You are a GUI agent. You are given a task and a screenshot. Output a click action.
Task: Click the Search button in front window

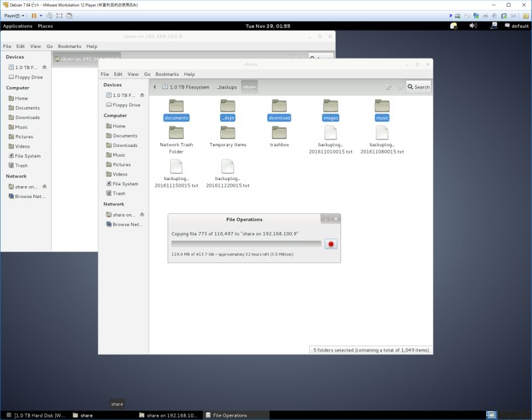418,87
